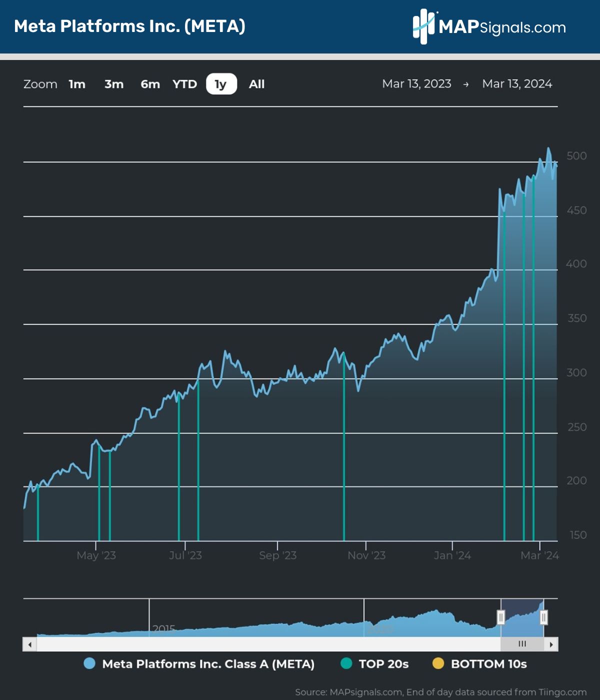Edit the Mar 13, 2023 start date
Viewport: 600px width, 700px height.
tap(416, 83)
